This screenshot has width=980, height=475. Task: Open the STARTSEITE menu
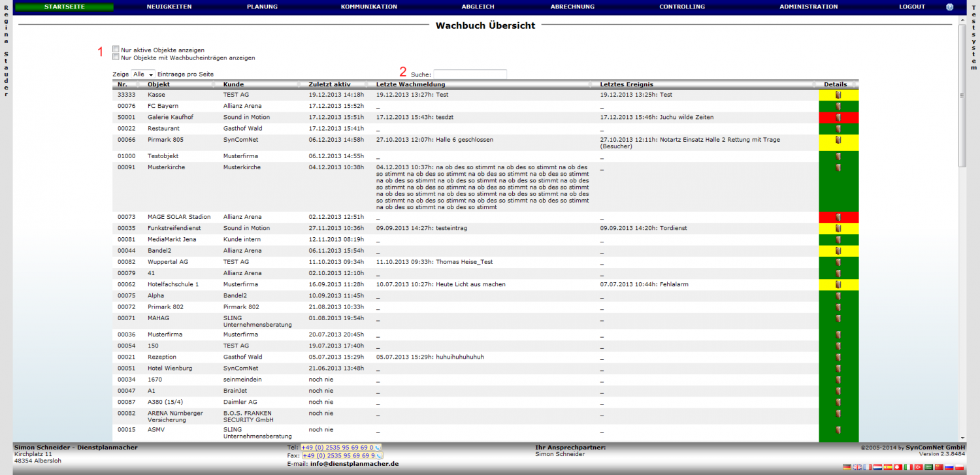coord(64,7)
